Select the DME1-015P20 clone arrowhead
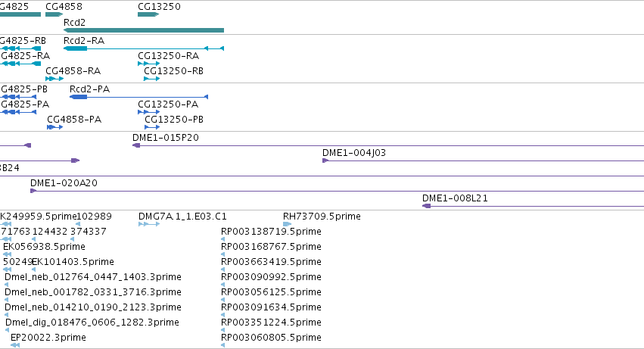The width and height of the screenshot is (644, 349). click(x=136, y=145)
